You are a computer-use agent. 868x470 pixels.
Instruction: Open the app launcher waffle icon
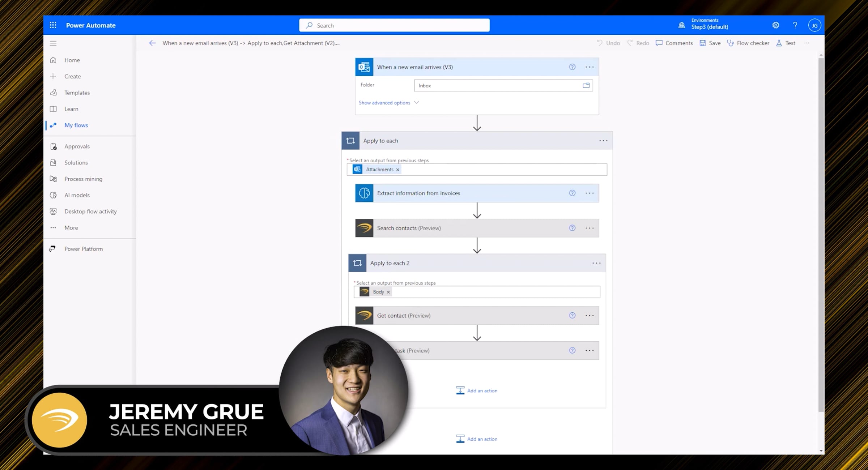pos(53,25)
